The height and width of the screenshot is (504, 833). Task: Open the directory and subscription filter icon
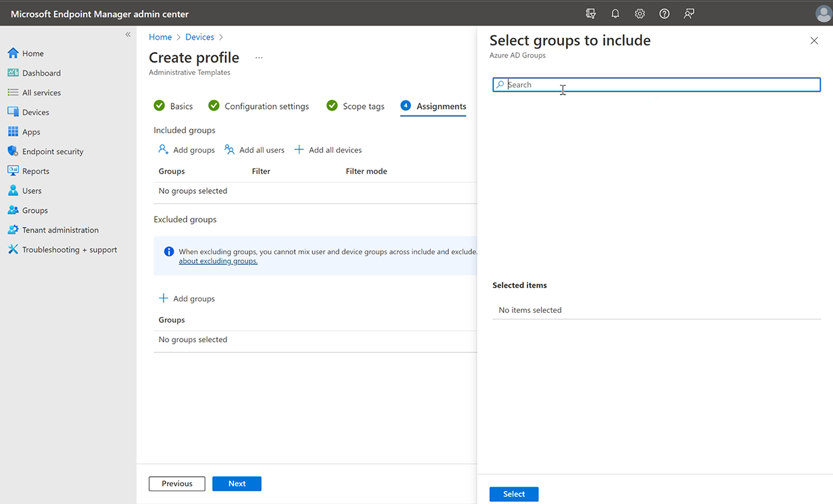coord(591,14)
